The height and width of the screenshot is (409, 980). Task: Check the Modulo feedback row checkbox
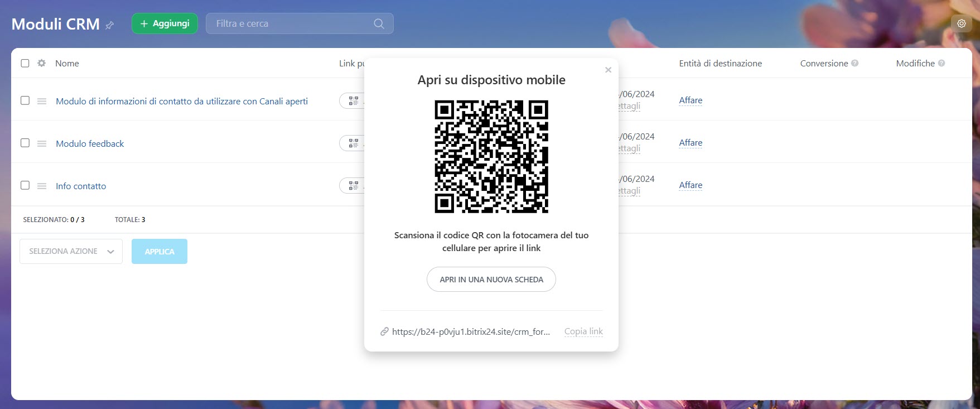coord(25,143)
